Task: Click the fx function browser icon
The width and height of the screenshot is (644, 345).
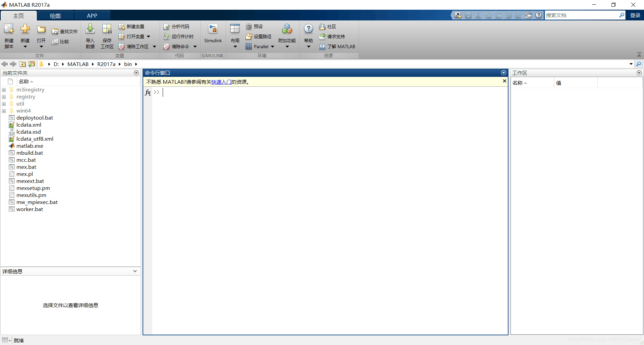Action: pos(148,92)
